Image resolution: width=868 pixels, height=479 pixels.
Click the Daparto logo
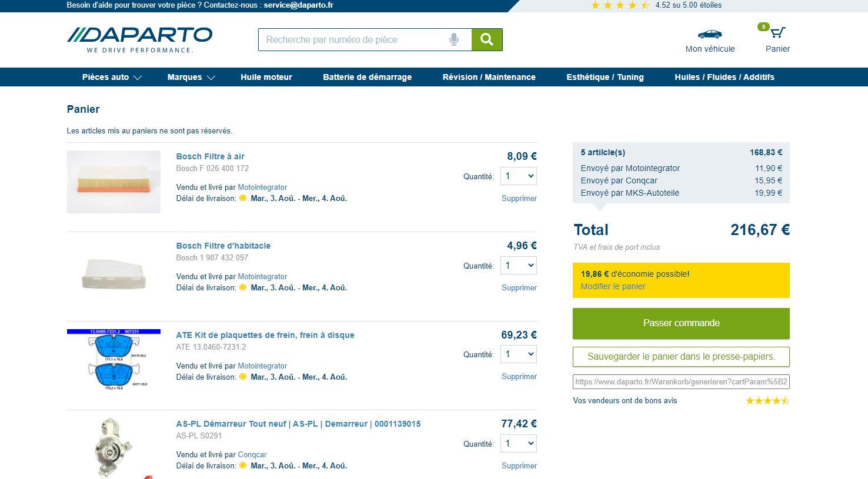(140, 40)
